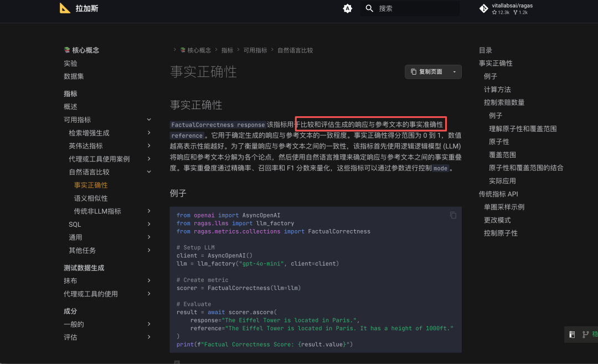Viewport: 598px width, 364px height.
Task: Click the Read the Docs book icon
Action: [572, 334]
